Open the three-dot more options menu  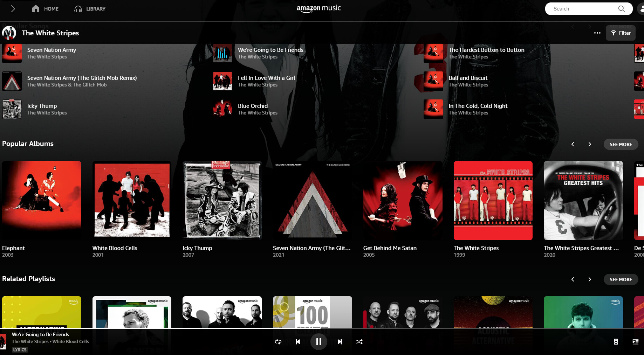click(597, 33)
